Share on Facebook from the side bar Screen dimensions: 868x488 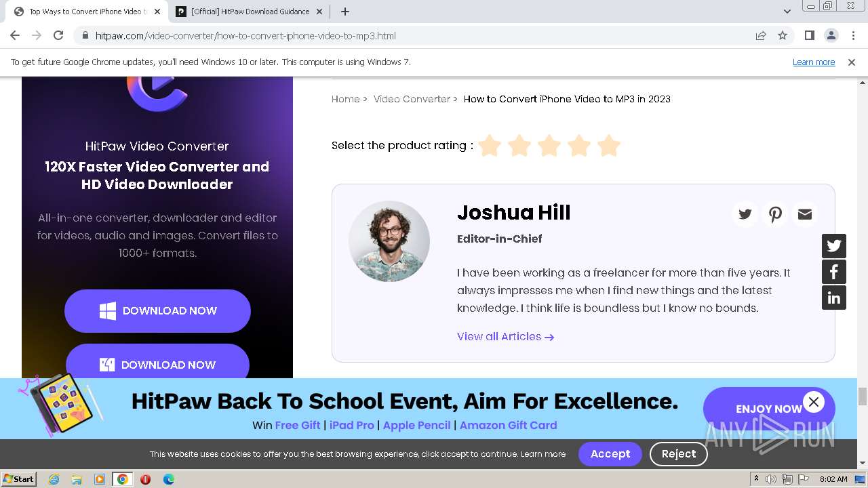pyautogui.click(x=834, y=272)
